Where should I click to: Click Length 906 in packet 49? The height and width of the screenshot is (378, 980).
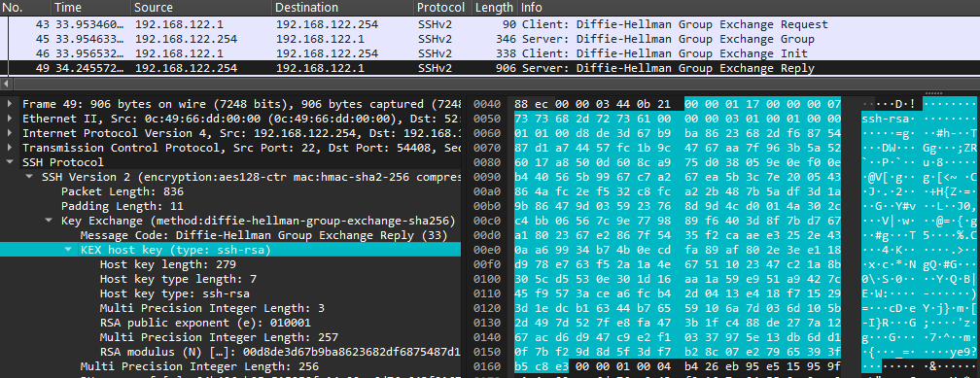tap(507, 67)
